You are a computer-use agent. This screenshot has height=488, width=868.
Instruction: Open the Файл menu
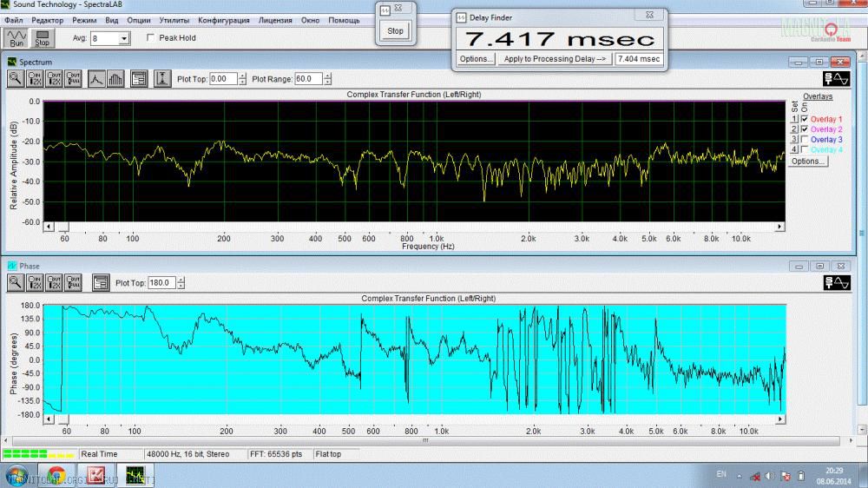(x=13, y=20)
